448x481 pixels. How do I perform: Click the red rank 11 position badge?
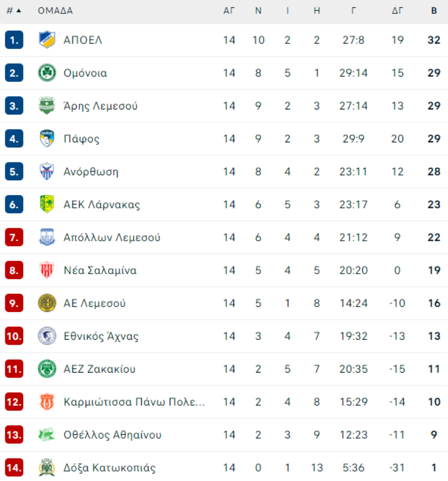[x=14, y=369]
